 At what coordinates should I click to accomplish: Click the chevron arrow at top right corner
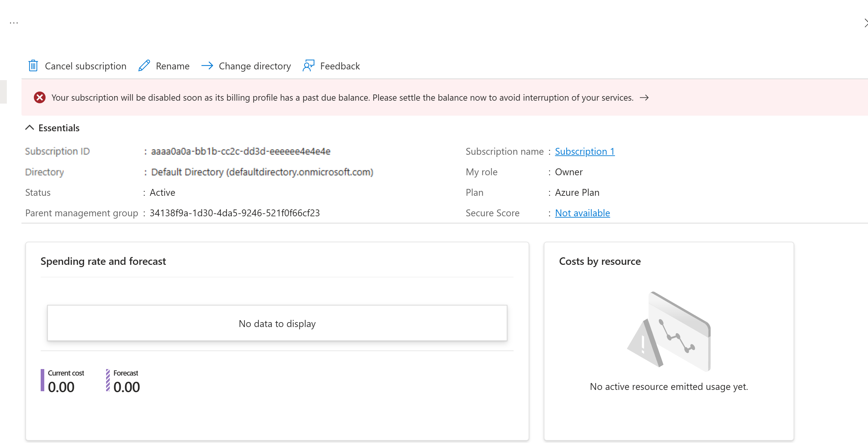[865, 23]
